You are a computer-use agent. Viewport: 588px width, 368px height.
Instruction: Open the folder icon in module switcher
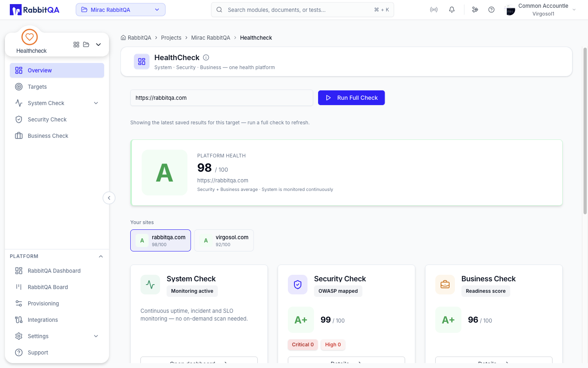click(x=86, y=45)
